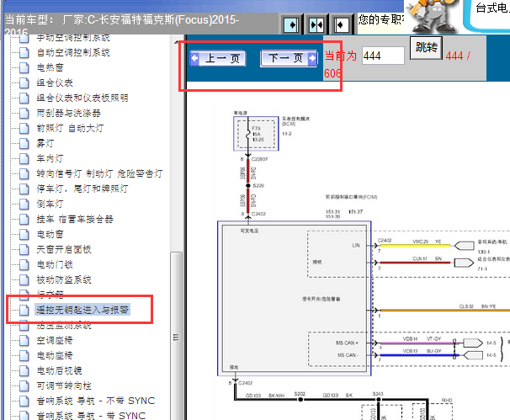Select 遥控无钥匙进入与报警 entry
510x420 pixels.
coord(82,310)
